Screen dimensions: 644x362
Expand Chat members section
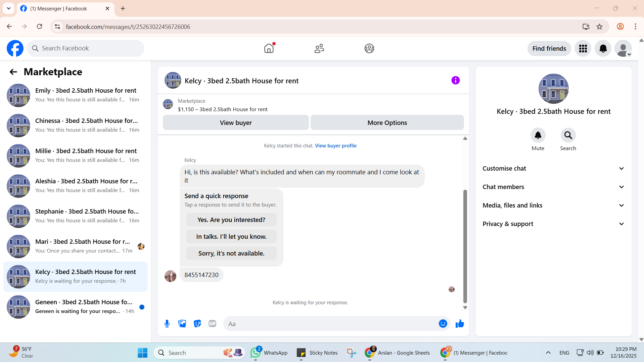tap(553, 187)
